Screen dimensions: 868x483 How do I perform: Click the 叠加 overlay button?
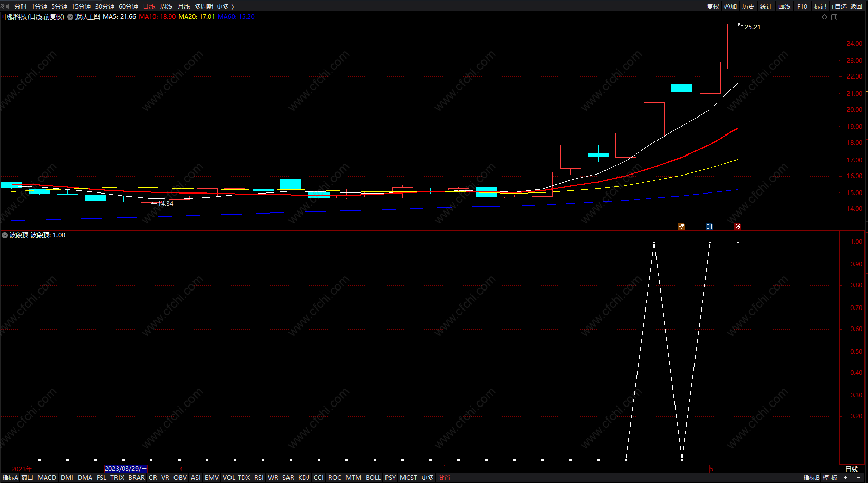coord(730,7)
